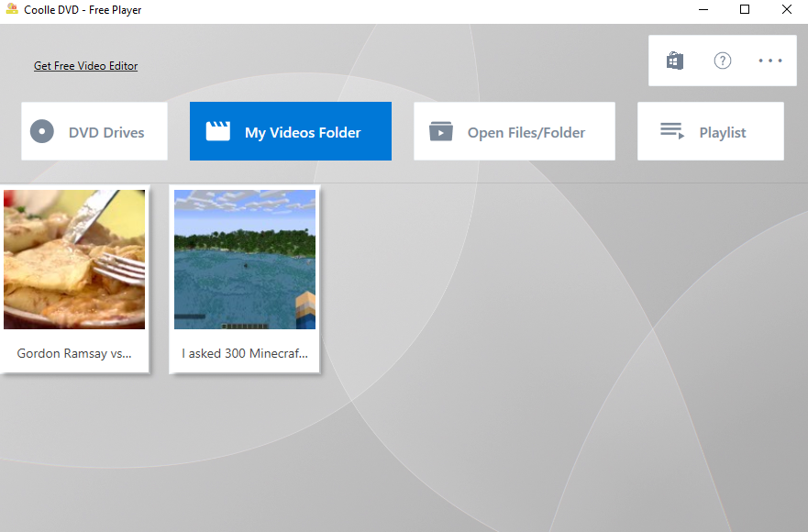Click the disc icon on DVD Drives

[42, 131]
